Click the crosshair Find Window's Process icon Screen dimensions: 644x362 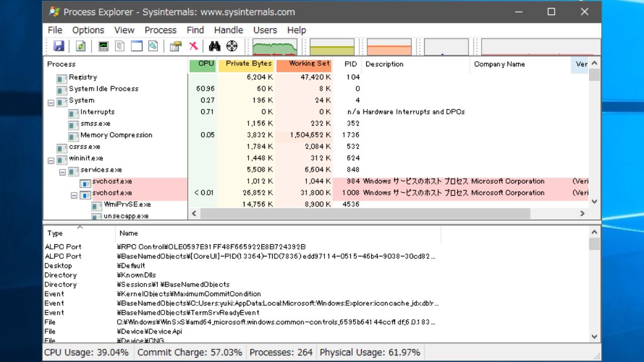pyautogui.click(x=231, y=46)
